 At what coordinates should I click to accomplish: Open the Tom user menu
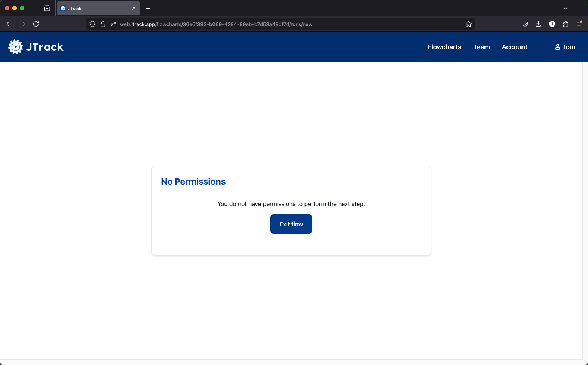pos(565,47)
